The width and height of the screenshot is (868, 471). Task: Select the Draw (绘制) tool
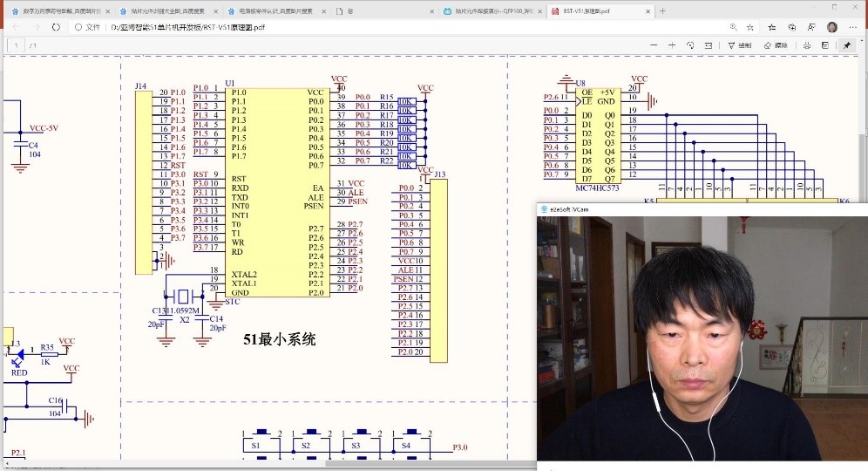[739, 44]
